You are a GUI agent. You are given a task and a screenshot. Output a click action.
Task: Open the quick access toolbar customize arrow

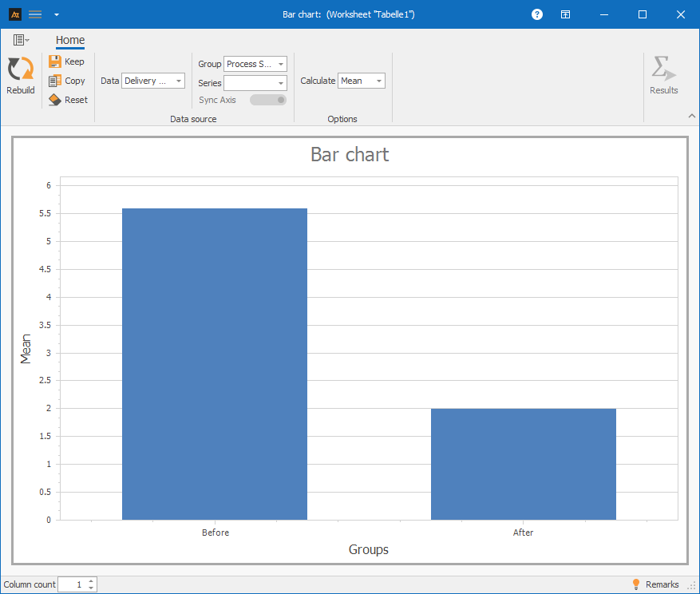(56, 14)
